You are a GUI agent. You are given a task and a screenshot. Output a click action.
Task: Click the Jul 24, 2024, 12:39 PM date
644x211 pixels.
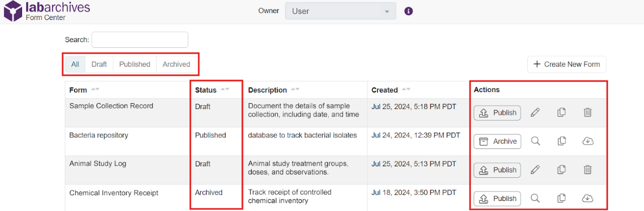click(x=416, y=135)
